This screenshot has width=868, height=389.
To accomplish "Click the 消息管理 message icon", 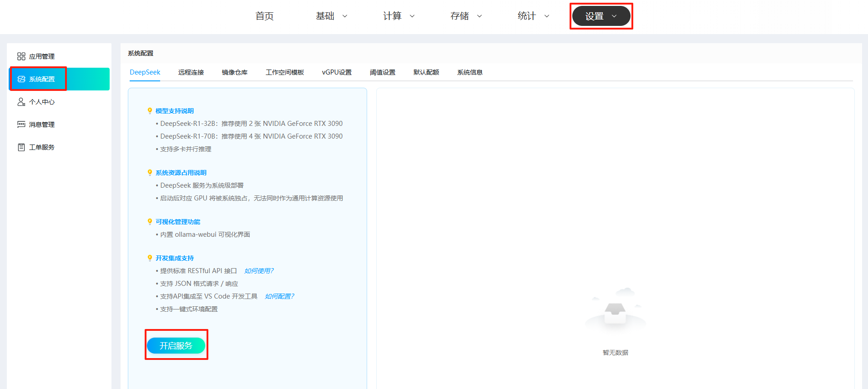I will pos(21,125).
